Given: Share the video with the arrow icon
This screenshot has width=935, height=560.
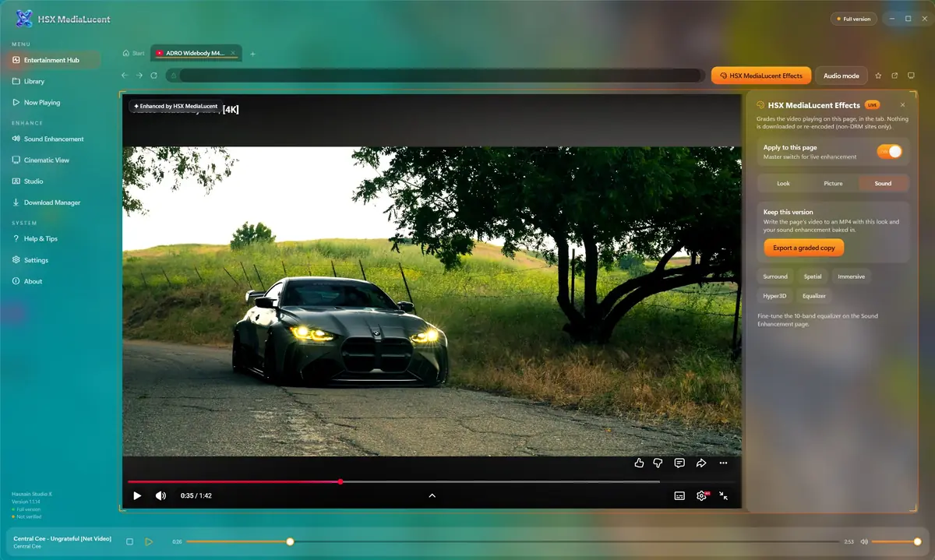Looking at the screenshot, I should (x=701, y=463).
